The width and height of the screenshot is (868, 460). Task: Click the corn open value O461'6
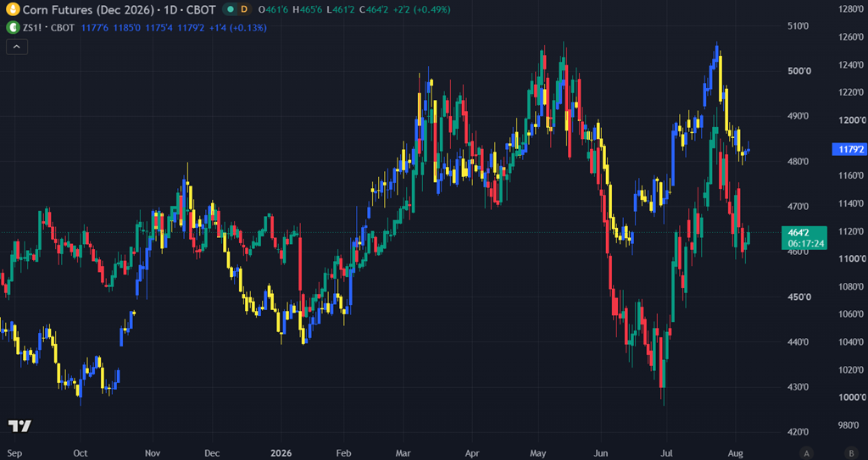275,9
